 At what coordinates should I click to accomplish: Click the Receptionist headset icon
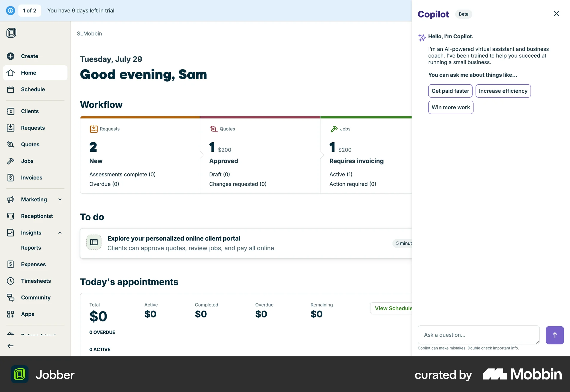click(x=11, y=216)
